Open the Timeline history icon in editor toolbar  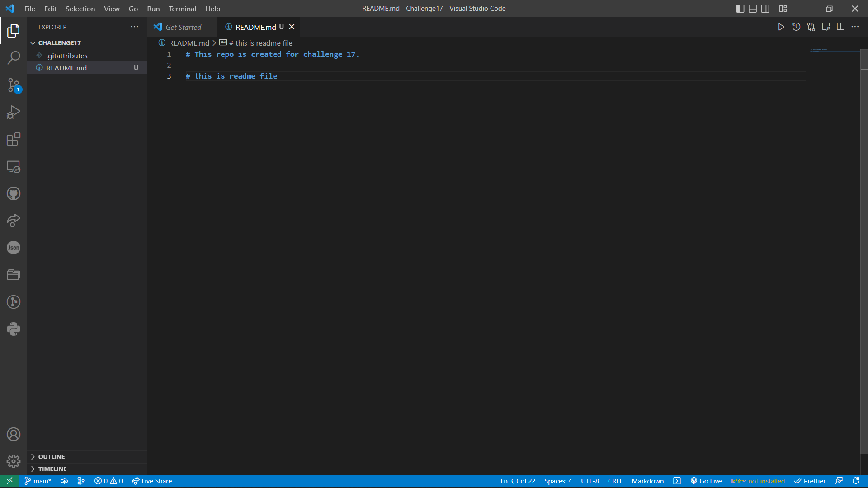(x=796, y=27)
